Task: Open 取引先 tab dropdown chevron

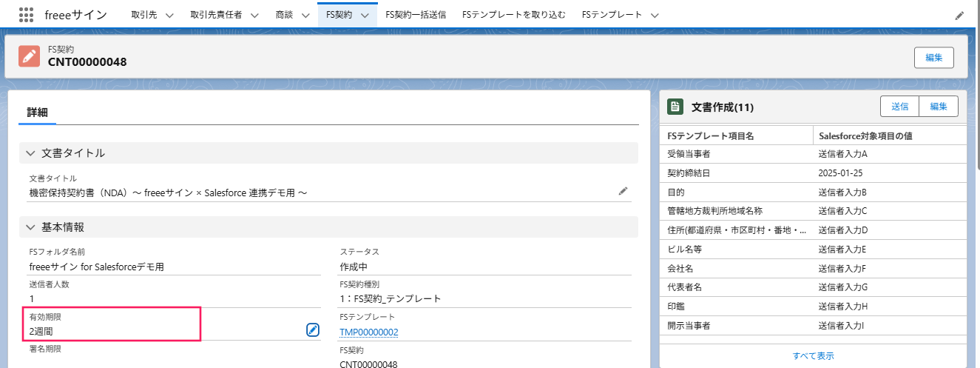Action: pyautogui.click(x=169, y=15)
